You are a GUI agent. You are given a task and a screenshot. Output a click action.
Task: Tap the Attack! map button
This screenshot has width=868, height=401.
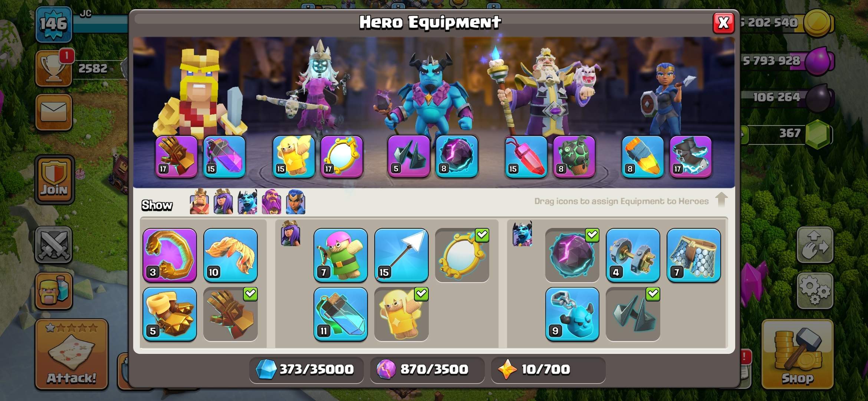(x=72, y=354)
